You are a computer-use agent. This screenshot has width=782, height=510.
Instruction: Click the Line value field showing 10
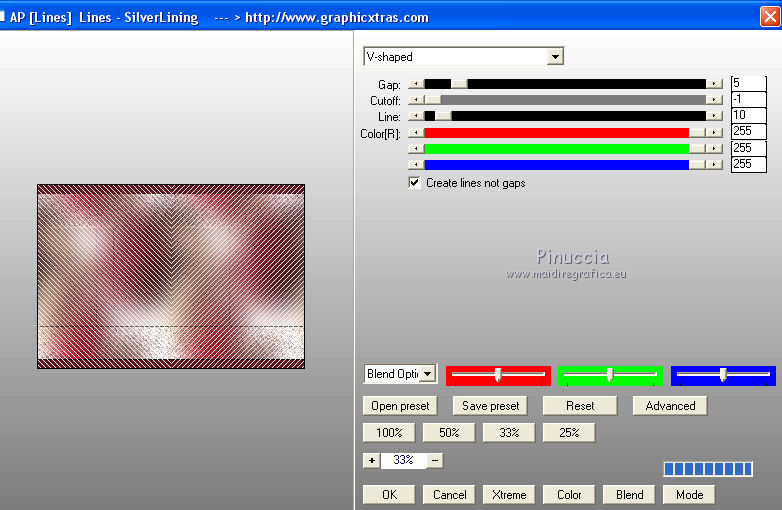pos(748,115)
